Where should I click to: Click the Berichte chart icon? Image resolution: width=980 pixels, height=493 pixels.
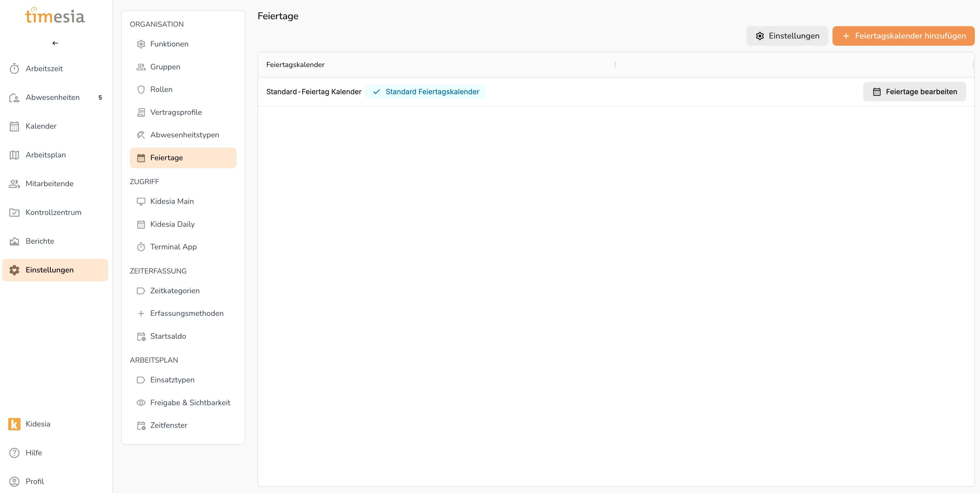[x=14, y=241]
